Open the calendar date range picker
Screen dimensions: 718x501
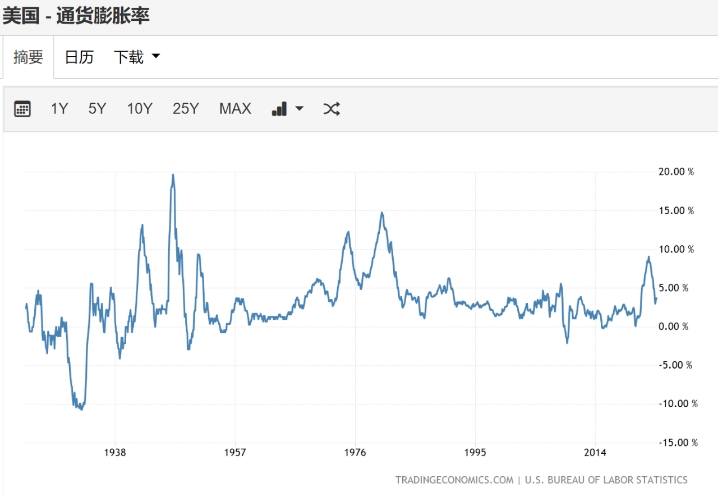click(22, 109)
